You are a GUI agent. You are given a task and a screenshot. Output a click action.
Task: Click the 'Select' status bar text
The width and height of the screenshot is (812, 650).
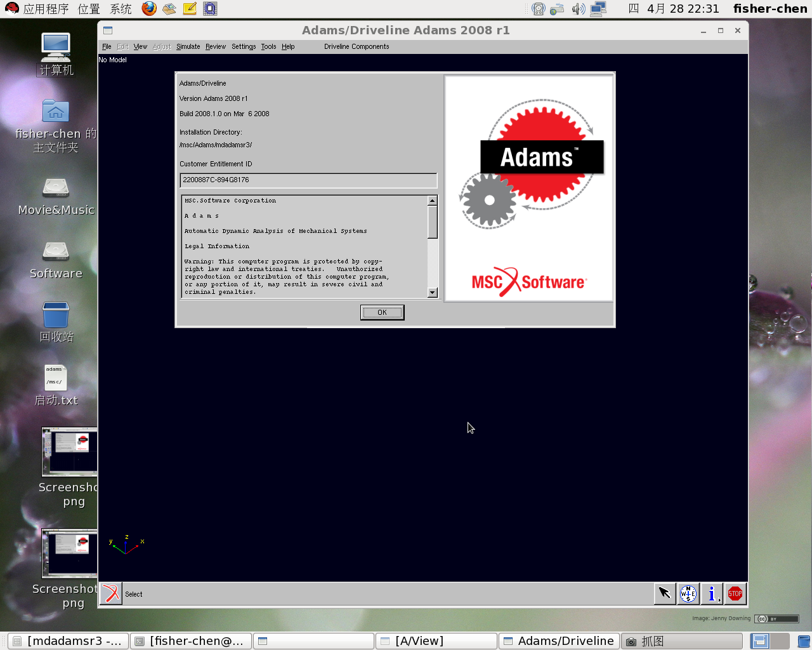coord(133,594)
